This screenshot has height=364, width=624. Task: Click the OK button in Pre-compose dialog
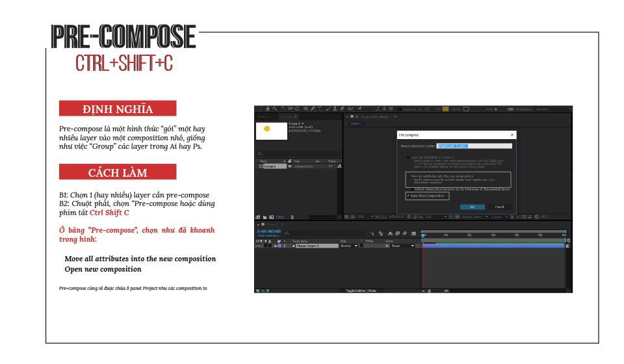click(x=472, y=207)
